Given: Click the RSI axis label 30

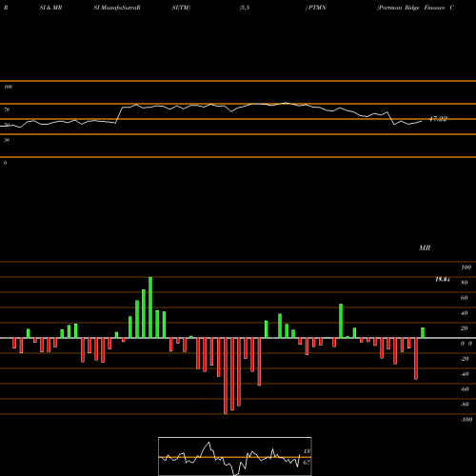Looking at the screenshot, I should point(7,140).
